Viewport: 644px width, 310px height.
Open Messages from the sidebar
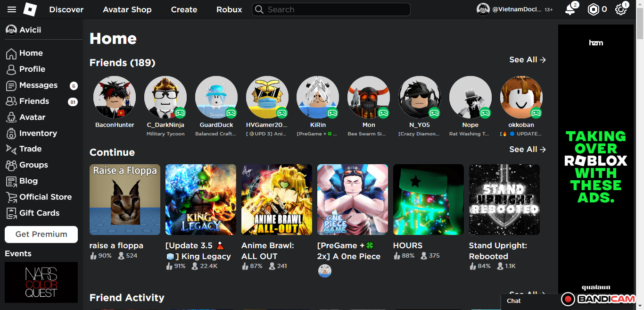(38, 85)
